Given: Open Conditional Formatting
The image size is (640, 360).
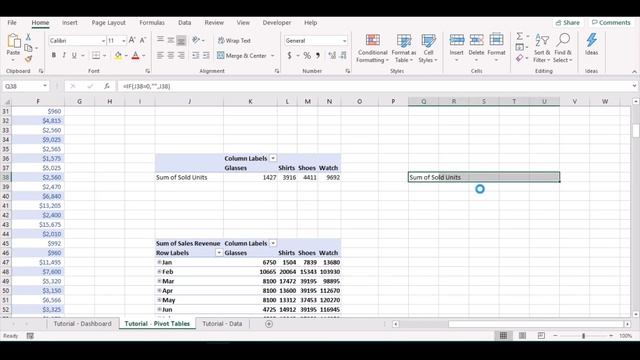Looking at the screenshot, I should click(x=372, y=48).
